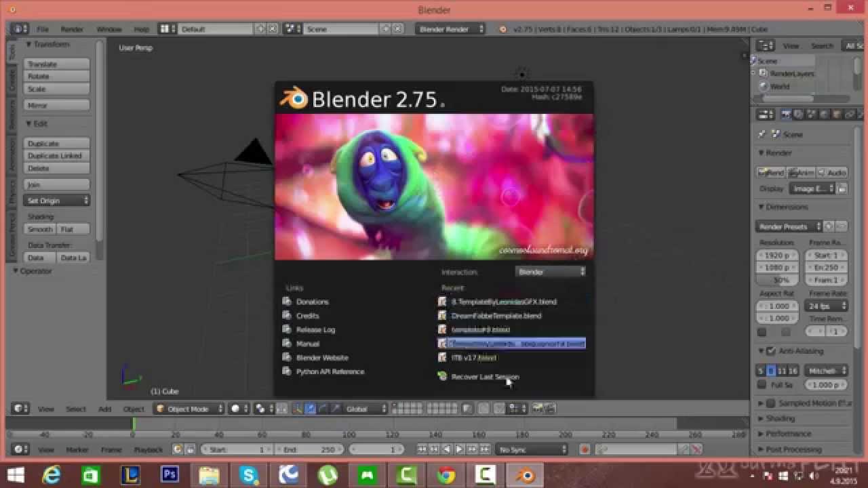
Task: Click the scene browse icon beside Scene field
Action: click(293, 29)
